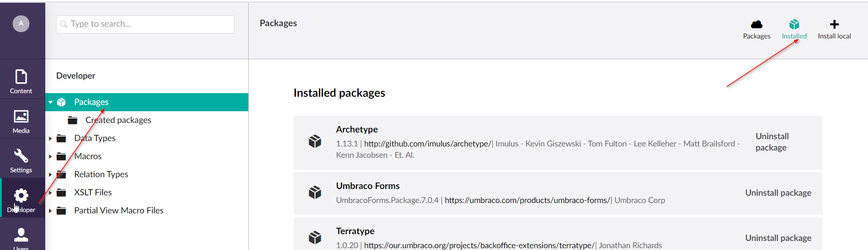Click the Install local plus icon
The height and width of the screenshot is (250, 868).
(834, 29)
